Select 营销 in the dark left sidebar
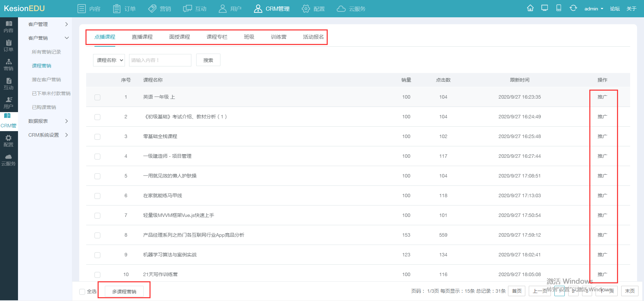The height and width of the screenshot is (301, 644). click(9, 65)
